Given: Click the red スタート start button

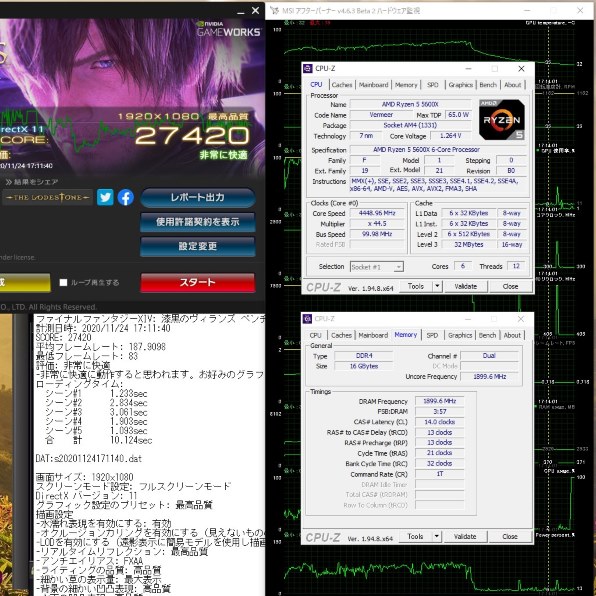Looking at the screenshot, I should (x=197, y=282).
